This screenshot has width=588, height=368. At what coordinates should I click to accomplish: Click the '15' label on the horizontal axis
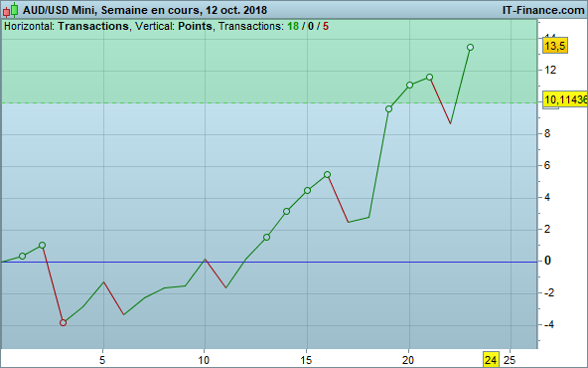coord(306,360)
